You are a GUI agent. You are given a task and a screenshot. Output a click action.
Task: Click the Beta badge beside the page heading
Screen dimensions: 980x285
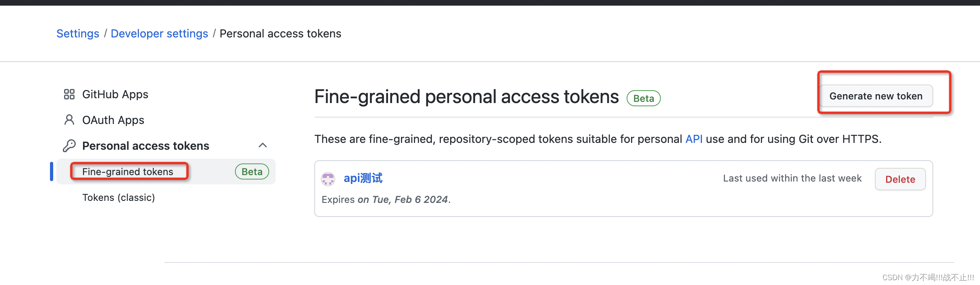coord(644,98)
